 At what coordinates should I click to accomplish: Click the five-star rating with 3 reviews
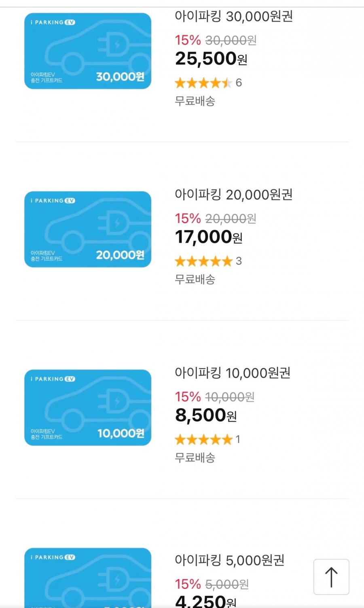pos(208,261)
